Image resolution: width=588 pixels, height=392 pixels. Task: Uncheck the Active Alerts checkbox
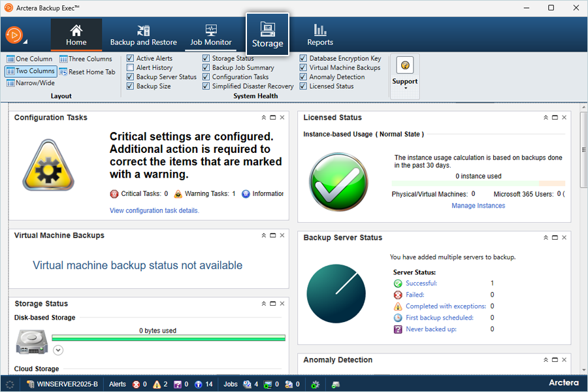[x=131, y=59]
